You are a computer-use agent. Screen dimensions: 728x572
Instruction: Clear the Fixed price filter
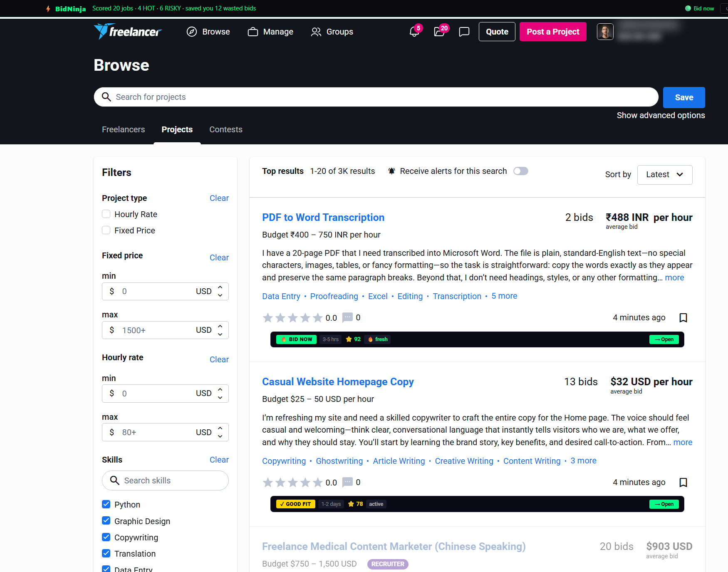tap(219, 258)
